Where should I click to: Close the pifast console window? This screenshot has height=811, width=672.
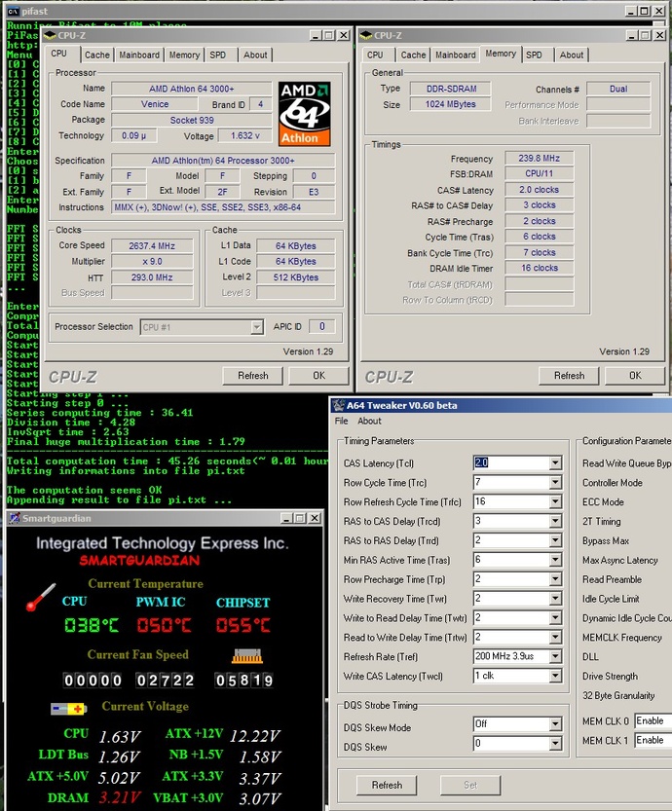[659, 11]
